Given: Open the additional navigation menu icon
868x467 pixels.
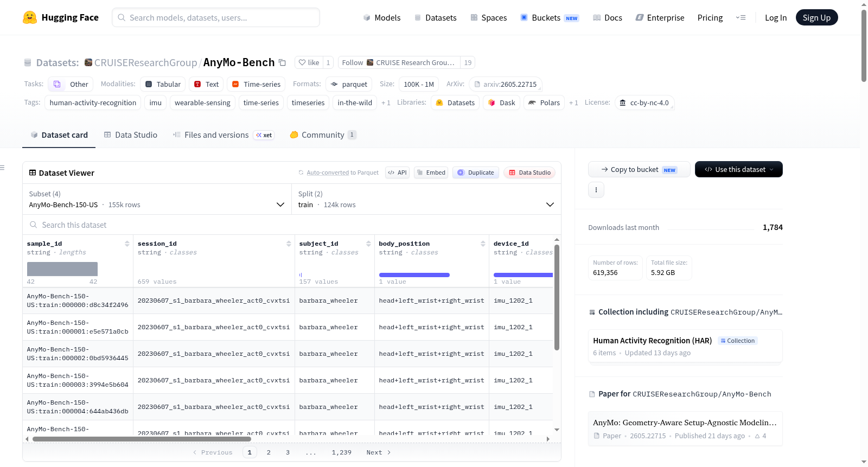Looking at the screenshot, I should point(741,17).
